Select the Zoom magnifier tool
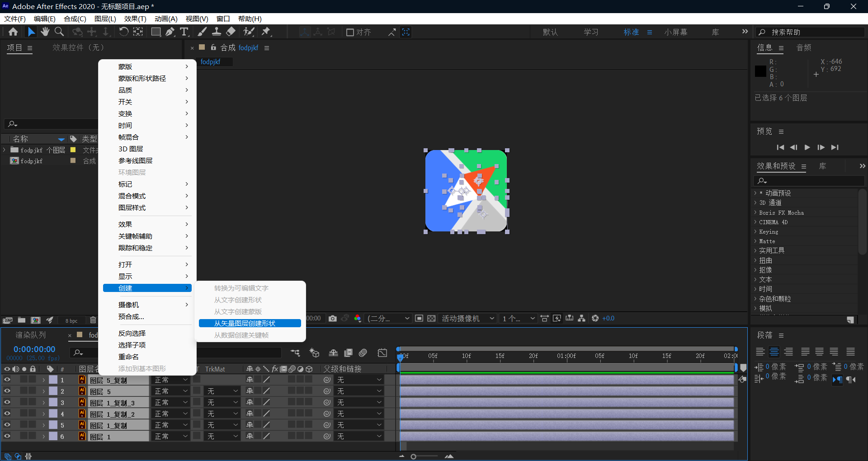This screenshot has width=868, height=461. (59, 32)
